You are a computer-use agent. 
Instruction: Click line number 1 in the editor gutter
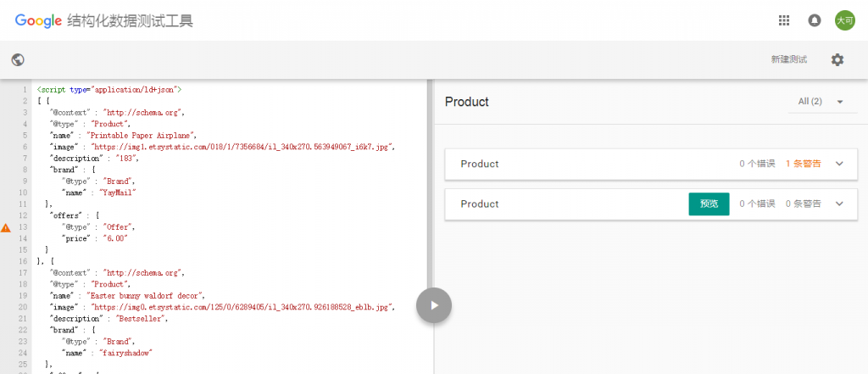point(25,89)
